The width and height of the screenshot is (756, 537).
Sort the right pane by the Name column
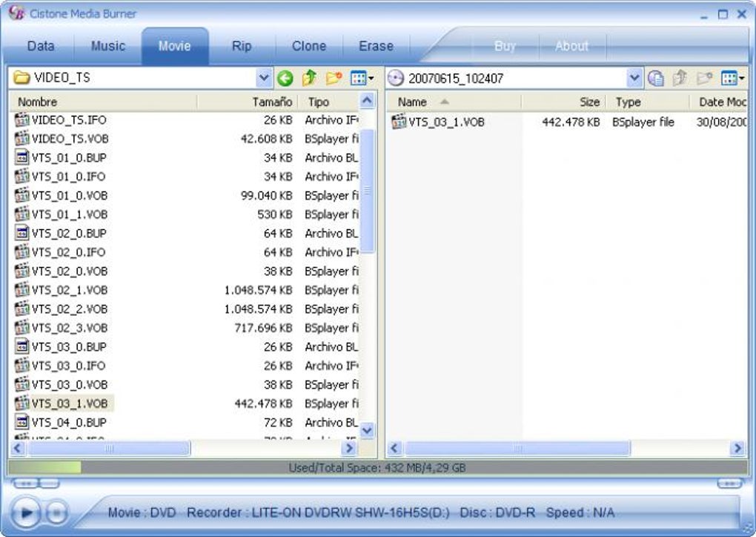coord(454,102)
